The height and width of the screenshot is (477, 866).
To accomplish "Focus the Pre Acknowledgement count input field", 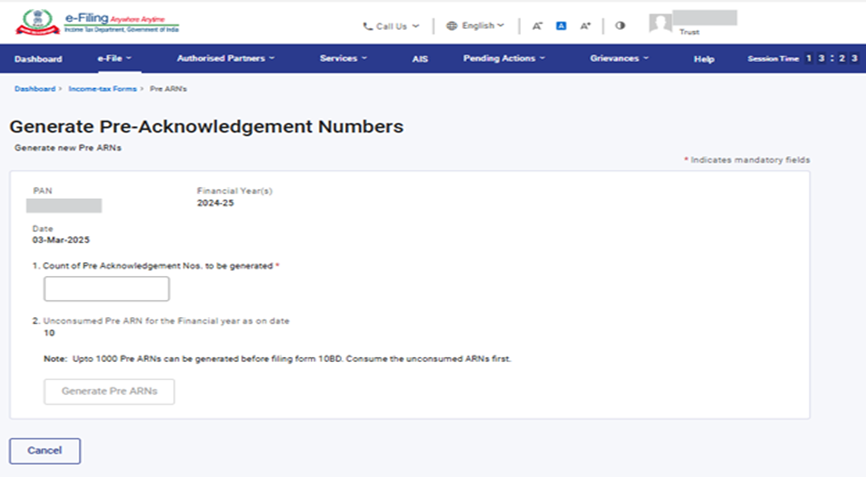I will pos(107,289).
